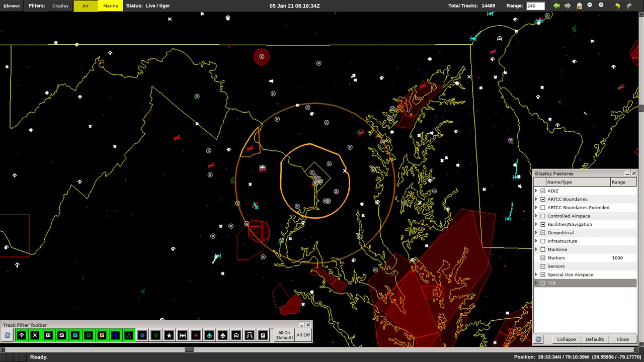Expand the ADIZ tree row

[x=536, y=191]
